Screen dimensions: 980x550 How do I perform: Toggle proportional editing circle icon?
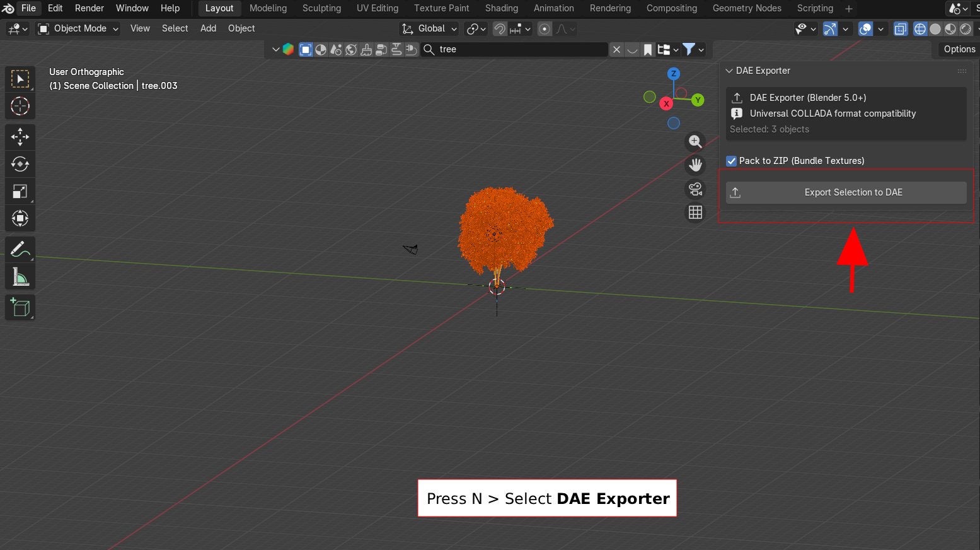pyautogui.click(x=545, y=28)
